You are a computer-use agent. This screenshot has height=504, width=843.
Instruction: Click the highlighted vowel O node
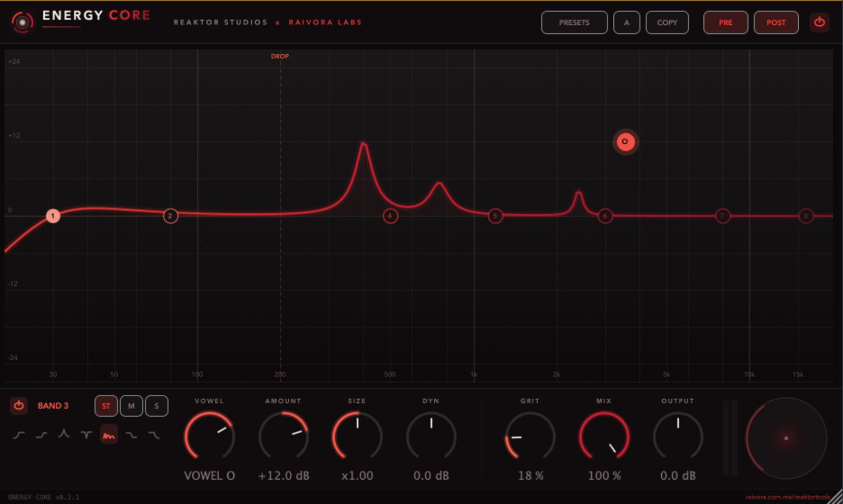[625, 141]
